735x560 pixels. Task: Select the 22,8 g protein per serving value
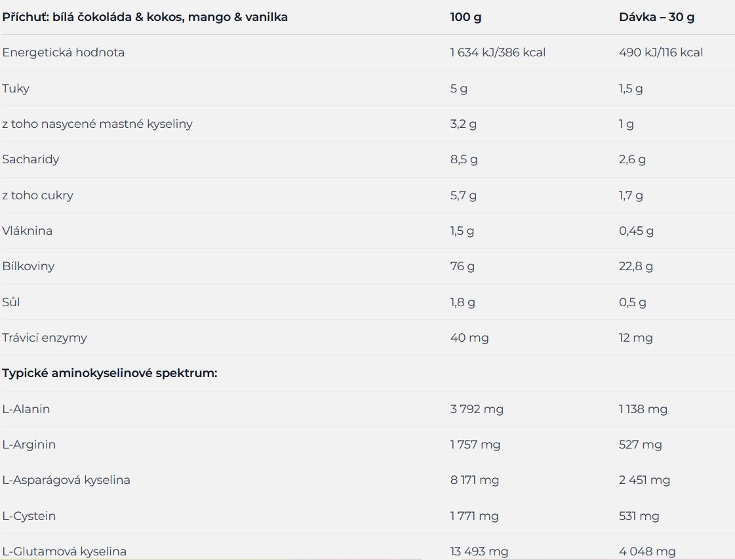tap(635, 266)
